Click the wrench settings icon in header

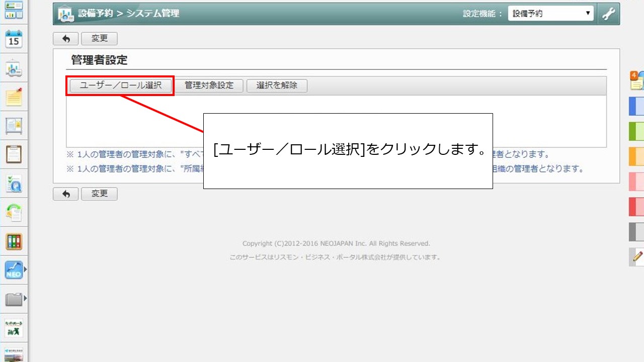(x=608, y=14)
